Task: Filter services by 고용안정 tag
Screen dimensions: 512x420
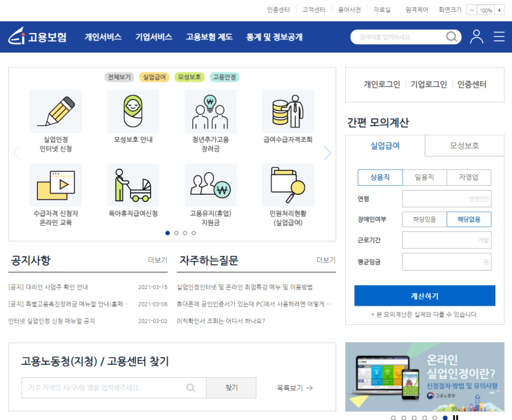Action: tap(225, 77)
